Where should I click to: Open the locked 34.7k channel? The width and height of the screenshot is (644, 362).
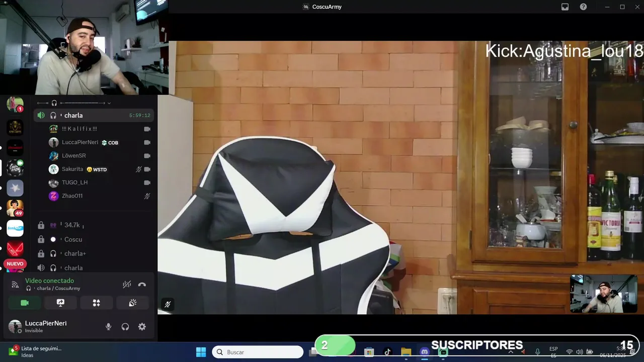pos(94,225)
